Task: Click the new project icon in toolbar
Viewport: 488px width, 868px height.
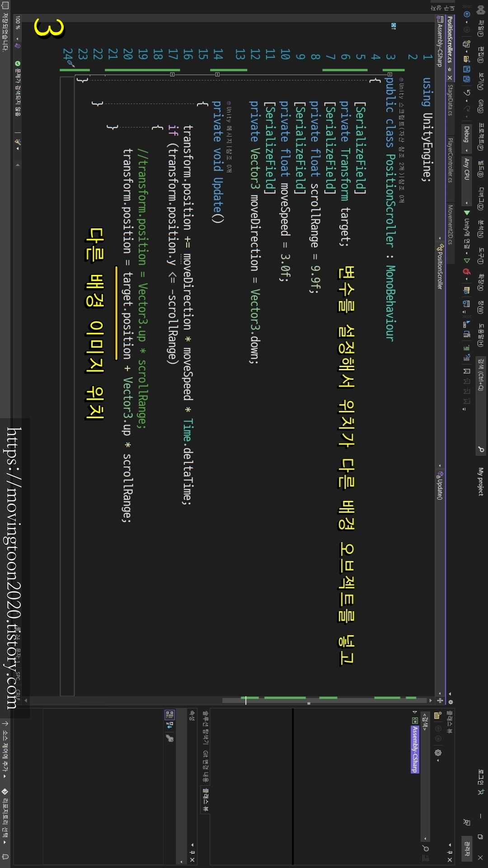Action: point(466,43)
